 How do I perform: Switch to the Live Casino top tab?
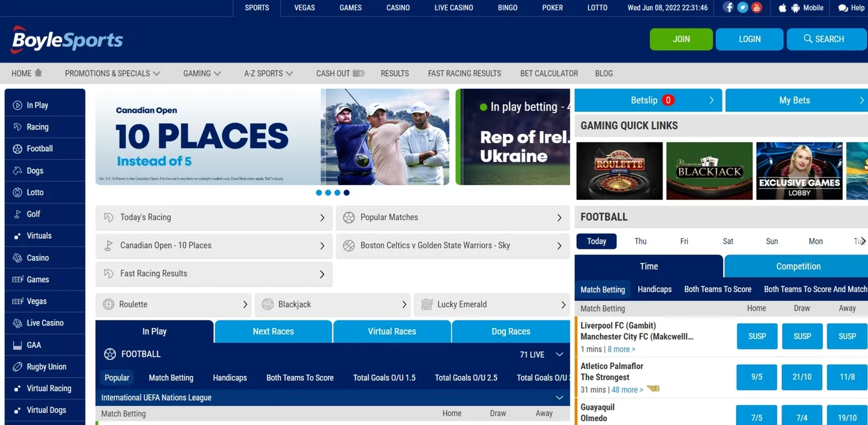(x=454, y=8)
